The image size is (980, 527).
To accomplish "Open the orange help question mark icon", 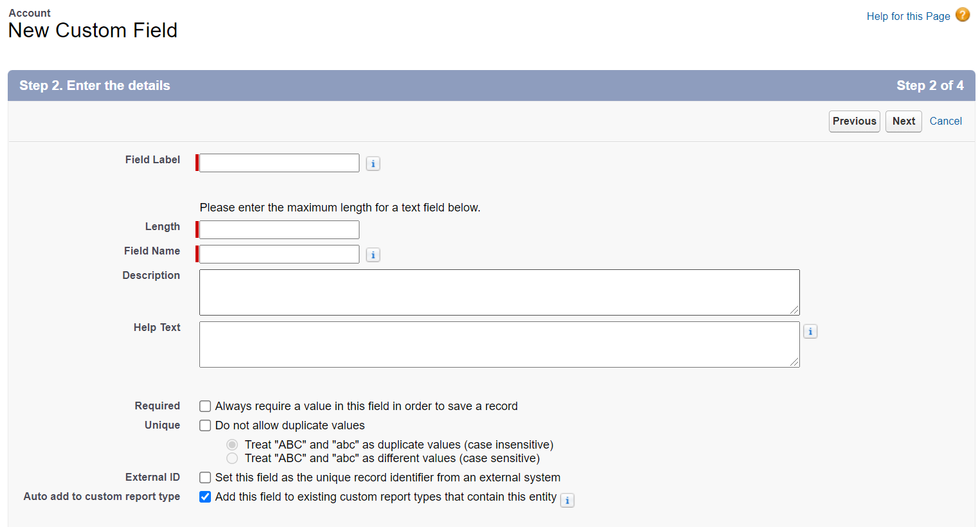I will point(963,14).
